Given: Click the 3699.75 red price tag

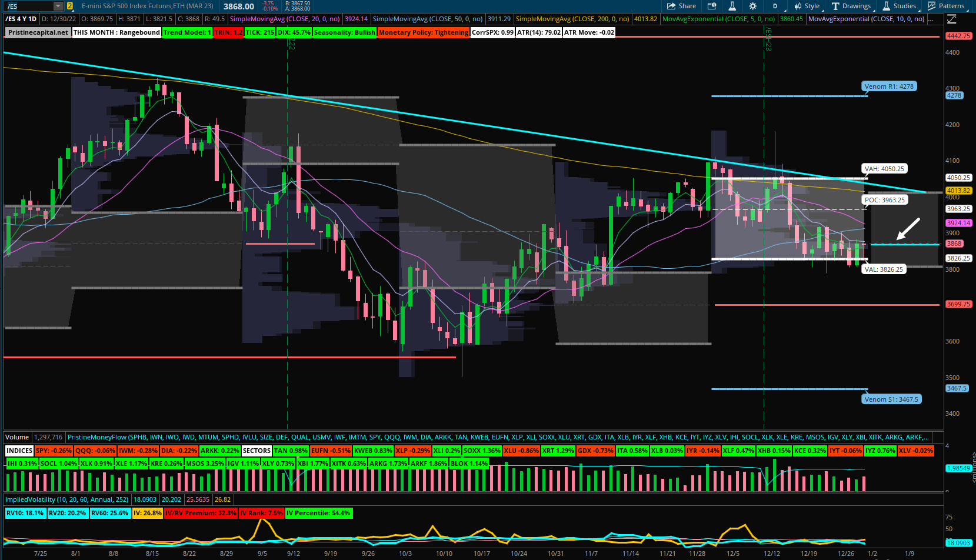Looking at the screenshot, I should point(958,304).
